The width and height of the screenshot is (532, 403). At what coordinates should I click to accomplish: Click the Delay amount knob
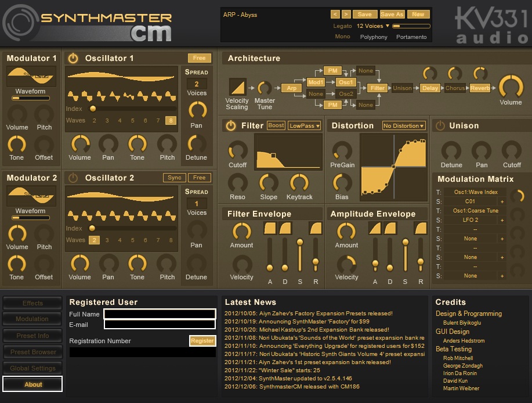430,74
